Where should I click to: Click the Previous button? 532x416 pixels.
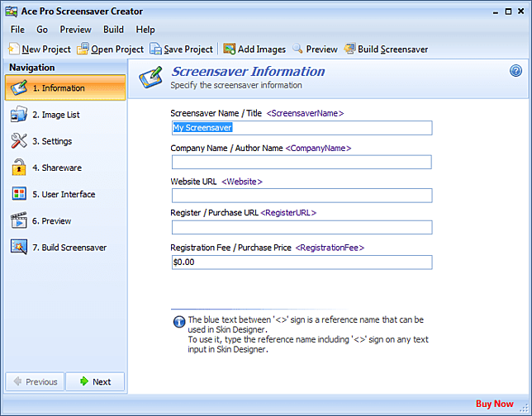(x=35, y=382)
